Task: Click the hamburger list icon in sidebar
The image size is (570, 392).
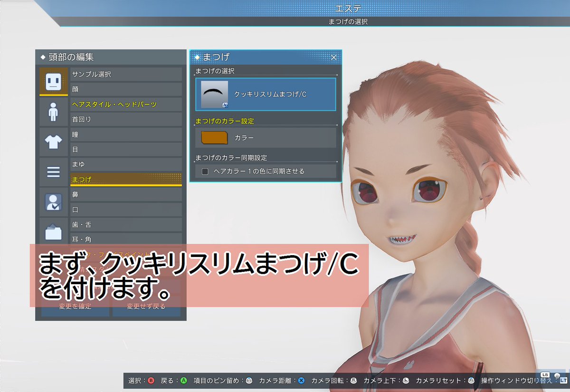Action: click(x=53, y=172)
